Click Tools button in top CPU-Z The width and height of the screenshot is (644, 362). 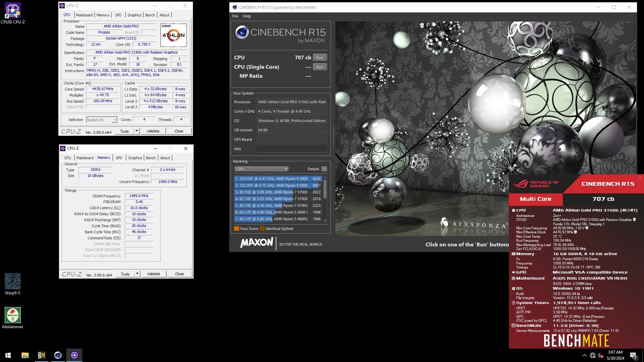124,131
